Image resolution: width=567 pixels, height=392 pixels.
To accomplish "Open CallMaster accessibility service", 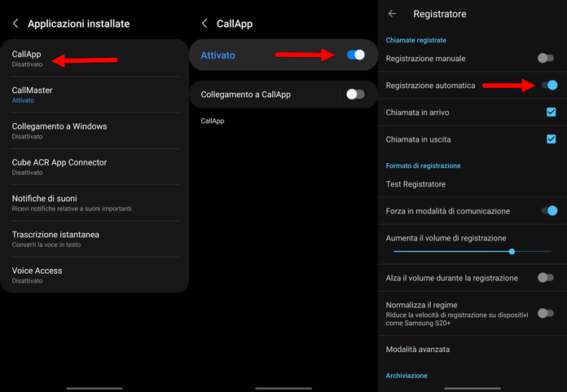I will pos(94,95).
